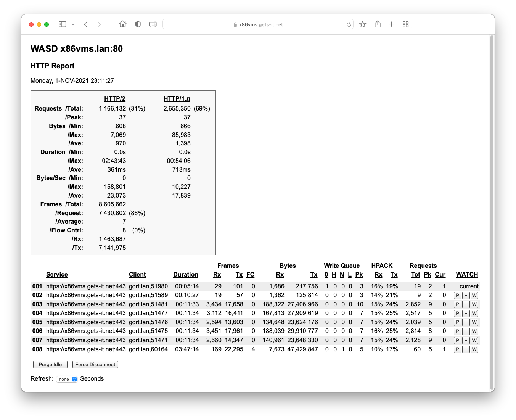Go back with the back arrow

coord(86,24)
